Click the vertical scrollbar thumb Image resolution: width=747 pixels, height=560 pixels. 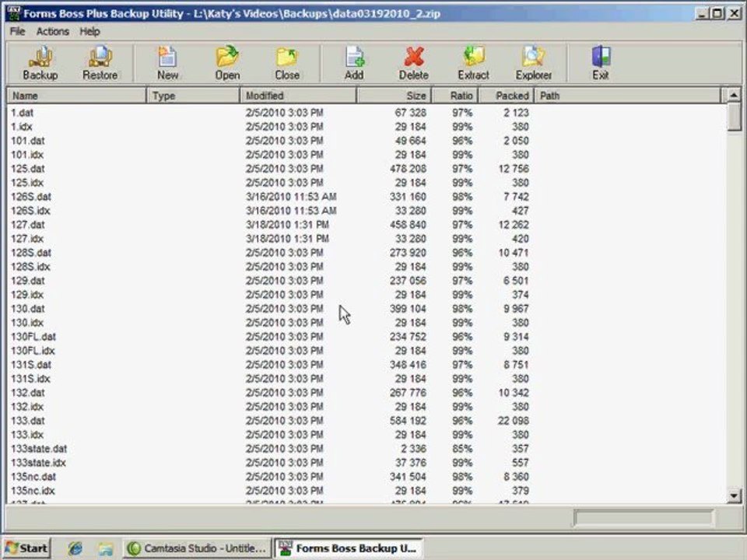point(734,117)
